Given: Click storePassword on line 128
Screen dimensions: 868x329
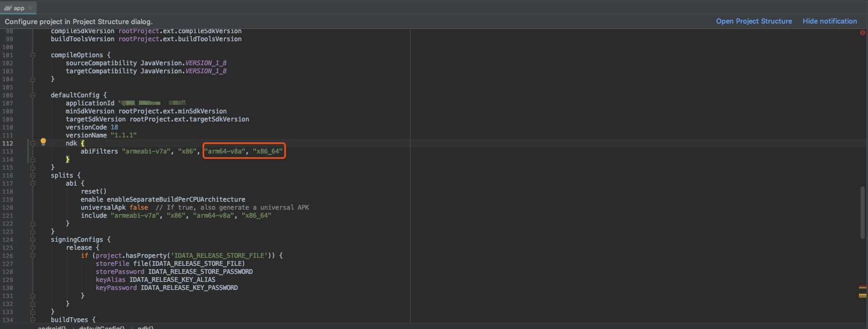Looking at the screenshot, I should point(120,272).
